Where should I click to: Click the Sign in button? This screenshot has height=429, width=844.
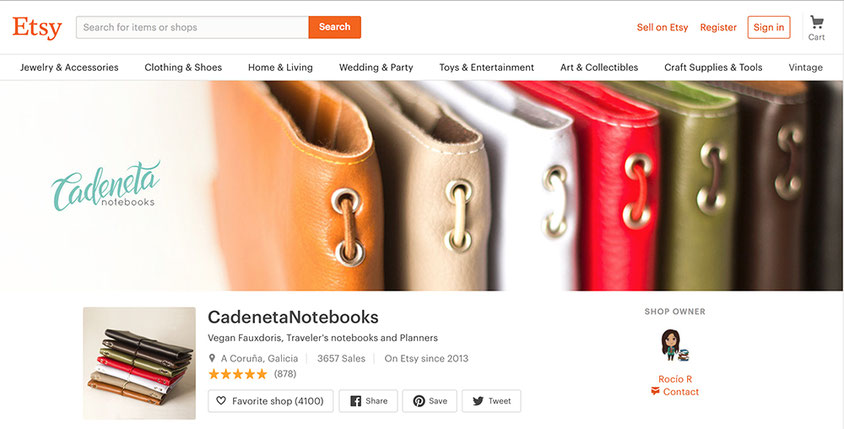[x=769, y=27]
